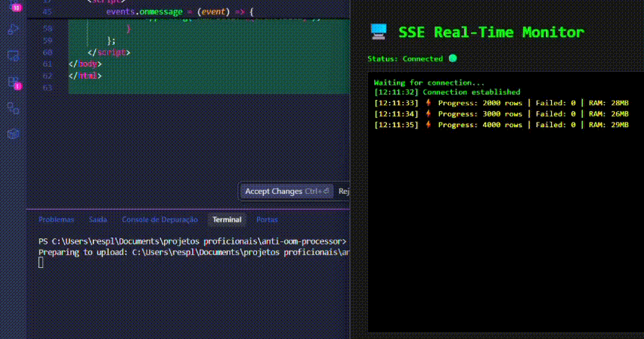This screenshot has height=339, width=644.
Task: Open the Remote Explorer sidebar icon
Action: coord(13,55)
